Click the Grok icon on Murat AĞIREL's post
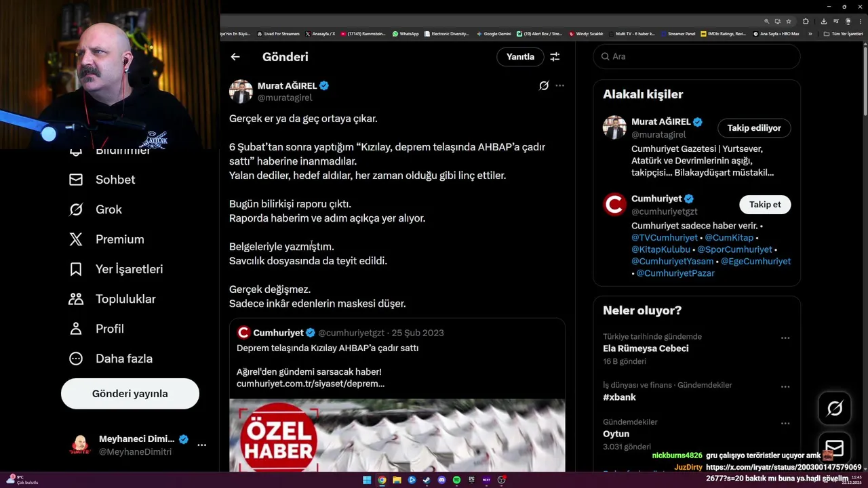The image size is (868, 488). 543,85
